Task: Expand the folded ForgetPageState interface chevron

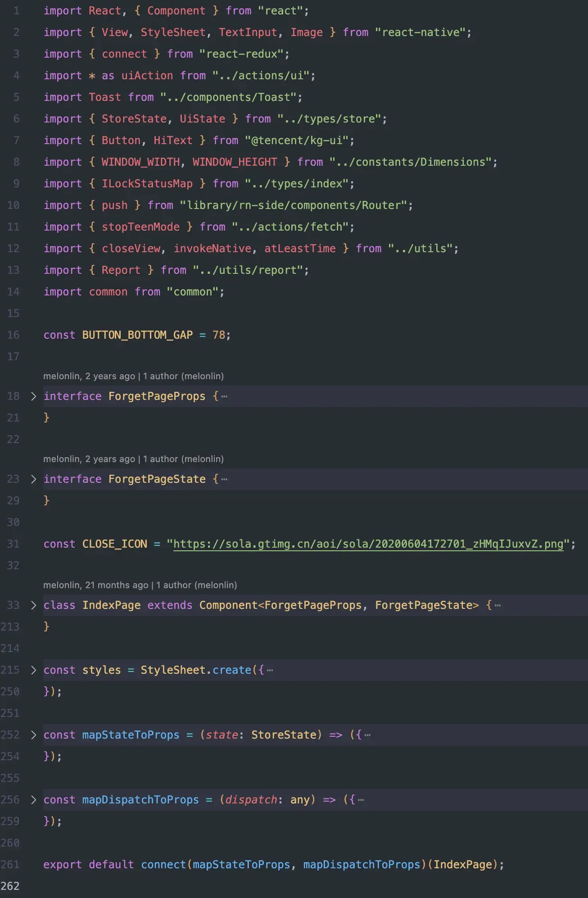Action: (x=33, y=479)
